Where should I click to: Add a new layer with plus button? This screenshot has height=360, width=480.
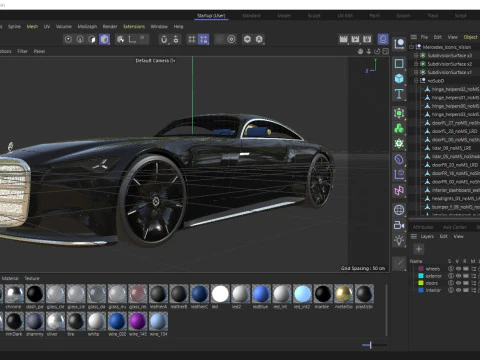tap(419, 249)
